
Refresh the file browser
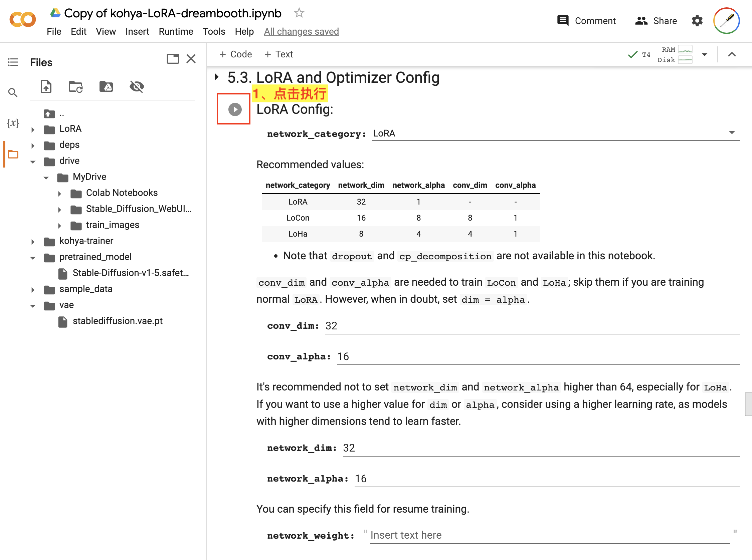76,87
